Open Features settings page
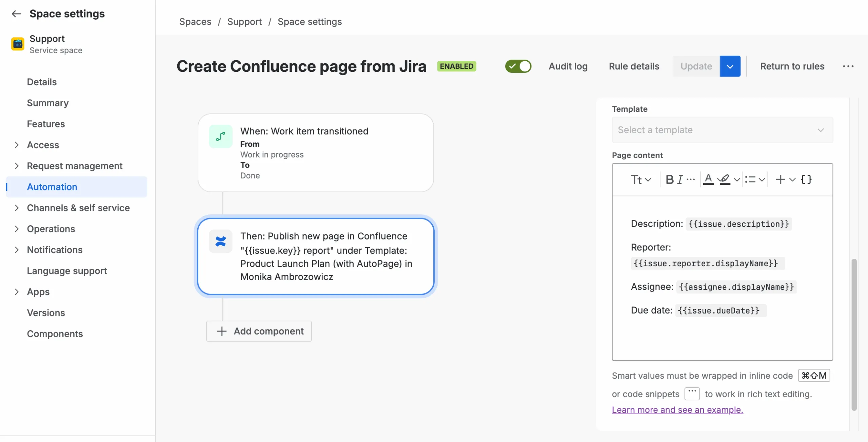Image resolution: width=868 pixels, height=442 pixels. 46,124
